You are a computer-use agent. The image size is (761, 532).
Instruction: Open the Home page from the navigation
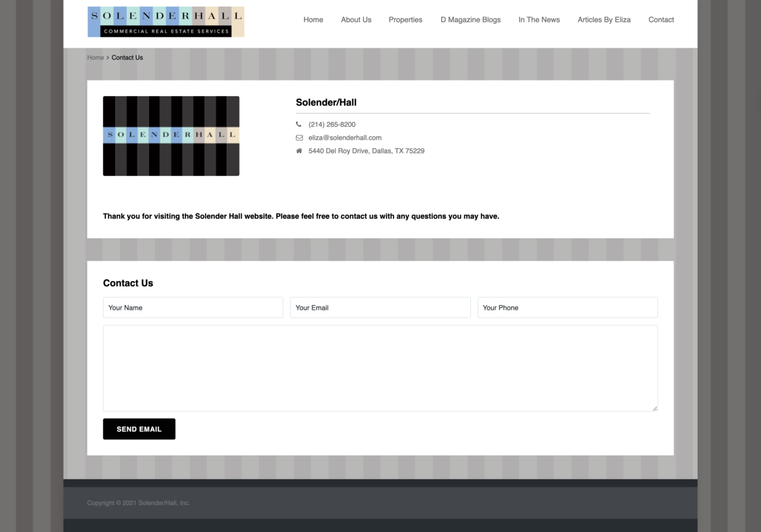click(x=313, y=20)
